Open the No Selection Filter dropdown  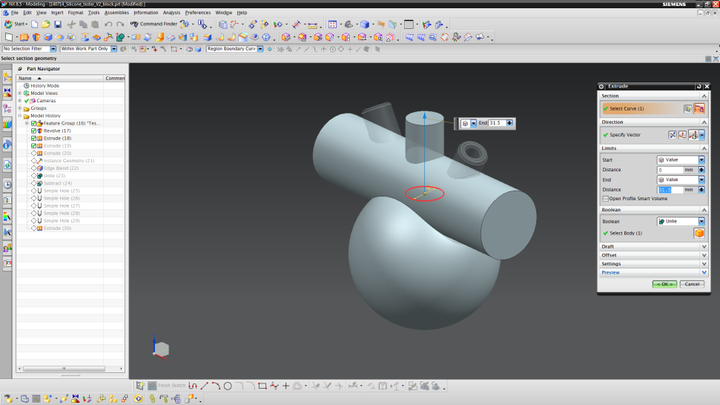click(53, 49)
